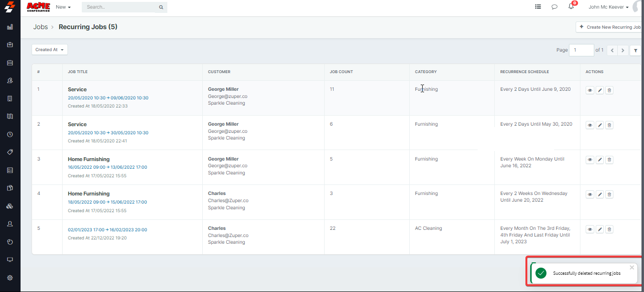
Task: Go to next page arrow
Action: [x=623, y=50]
